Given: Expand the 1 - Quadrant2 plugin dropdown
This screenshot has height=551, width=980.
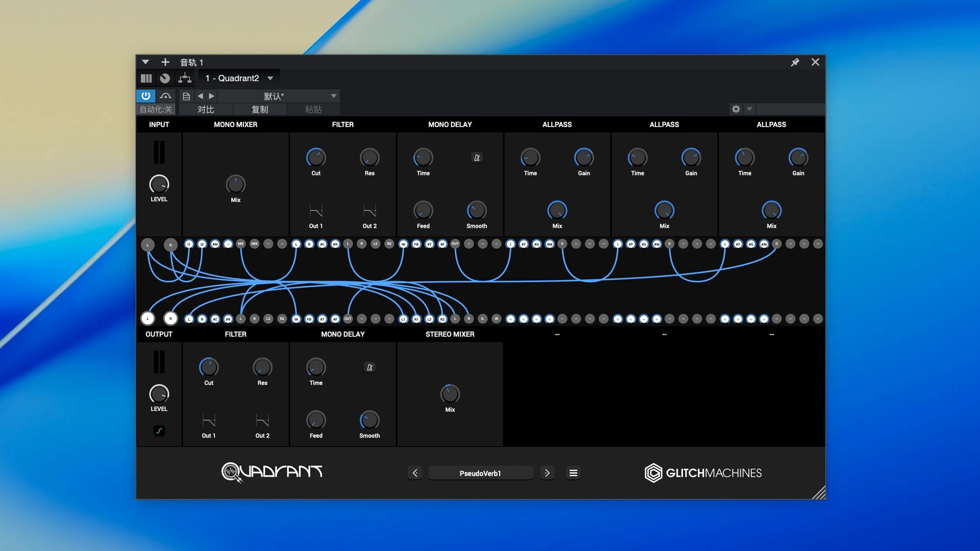Looking at the screenshot, I should point(271,78).
